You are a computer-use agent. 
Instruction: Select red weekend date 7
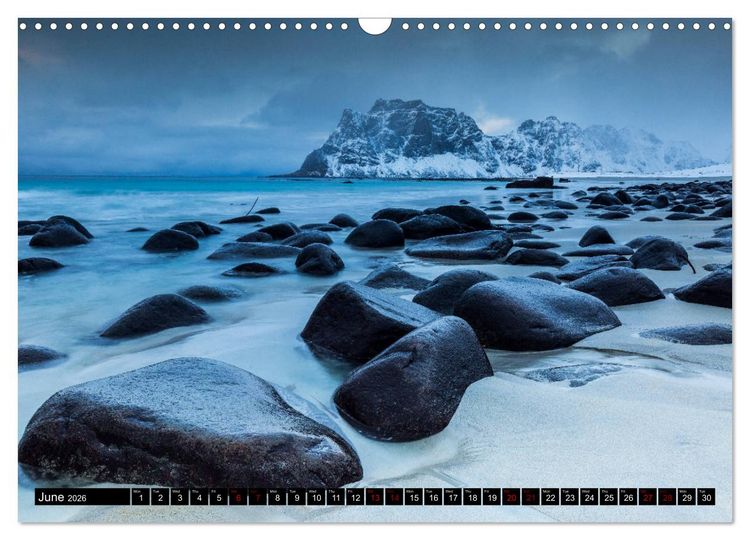(258, 496)
